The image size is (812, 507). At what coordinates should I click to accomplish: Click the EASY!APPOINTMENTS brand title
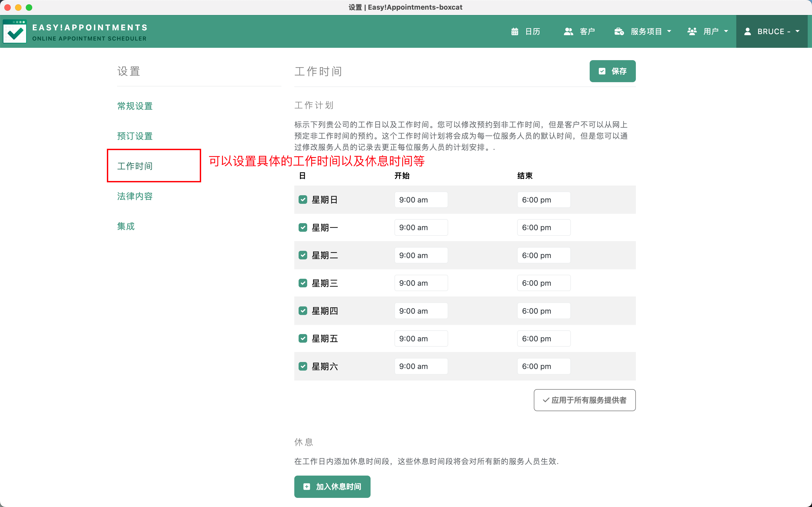[x=90, y=27]
